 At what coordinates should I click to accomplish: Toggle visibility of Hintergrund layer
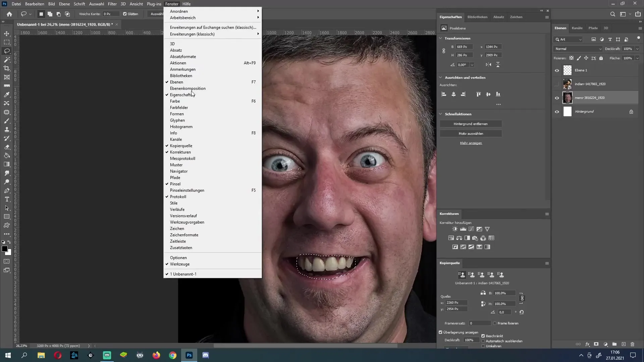(556, 111)
